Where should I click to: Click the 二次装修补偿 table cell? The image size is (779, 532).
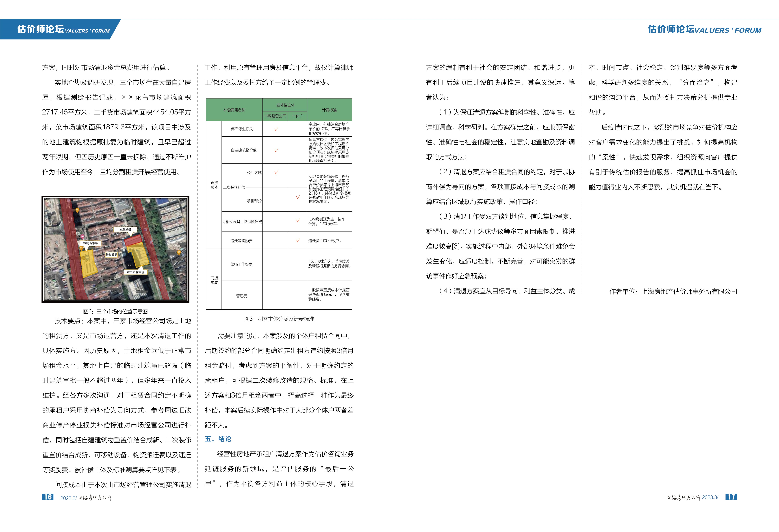234,187
